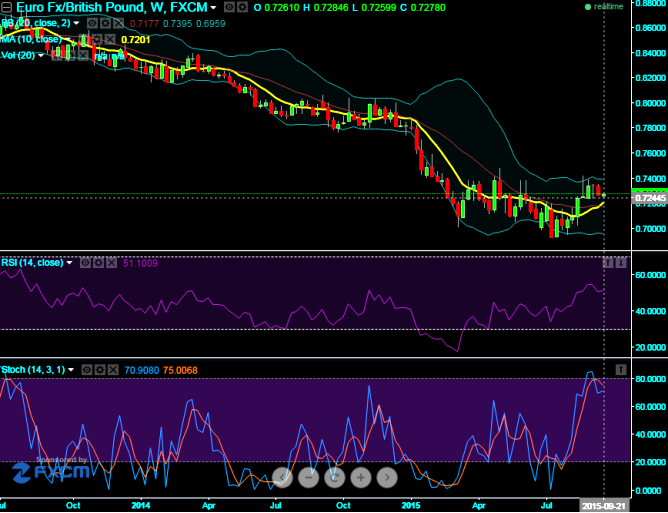
Task: Expand BB (20, close, 2) dropdown arrow
Action: [76, 23]
